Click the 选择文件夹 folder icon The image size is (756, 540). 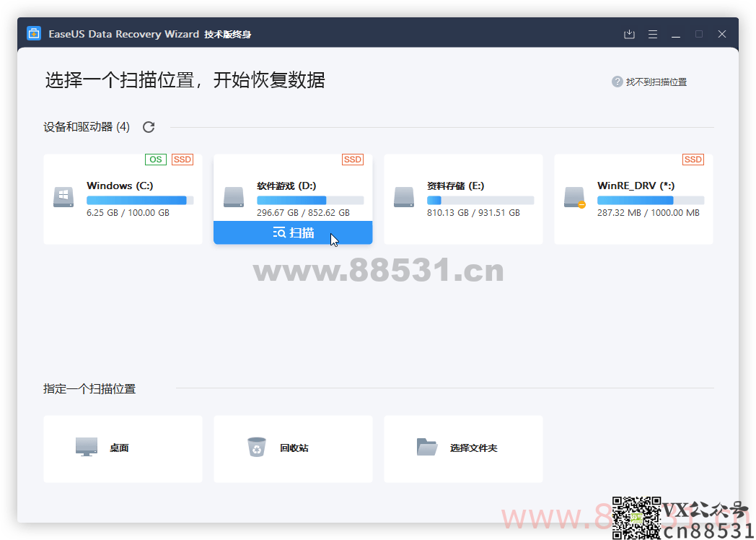427,447
